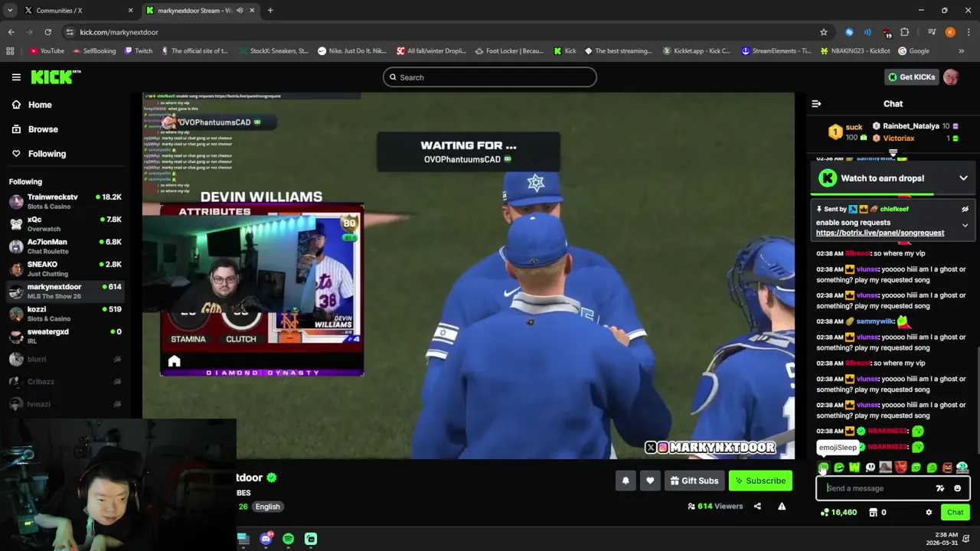Click the Victoriax leaderboard name
The height and width of the screenshot is (551, 980).
coord(898,139)
